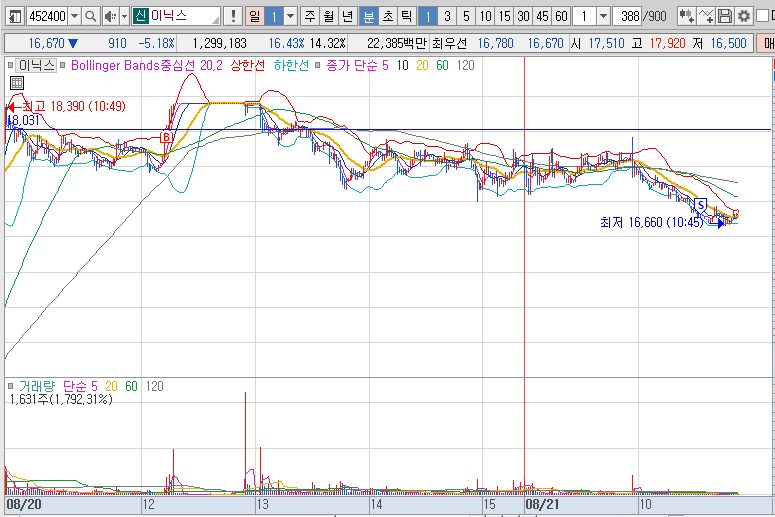The height and width of the screenshot is (517, 775).
Task: Open chart settings gear icon
Action: [743, 16]
